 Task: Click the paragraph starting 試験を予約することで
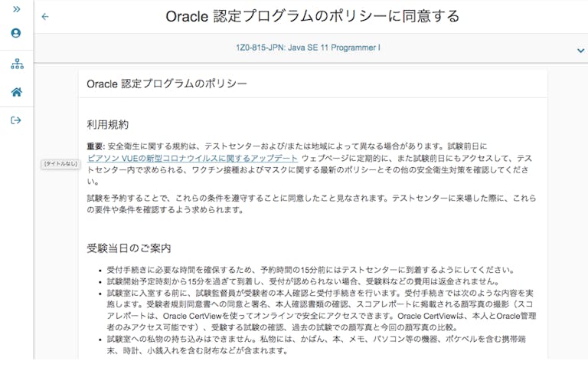312,204
